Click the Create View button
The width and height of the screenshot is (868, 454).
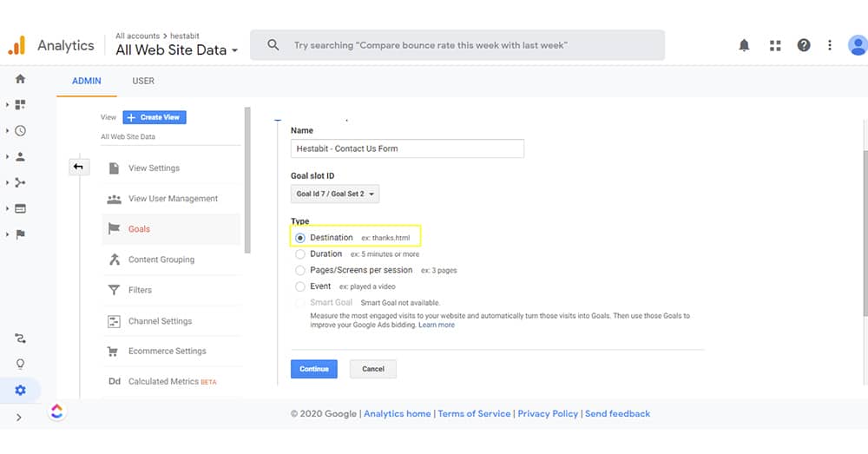155,117
